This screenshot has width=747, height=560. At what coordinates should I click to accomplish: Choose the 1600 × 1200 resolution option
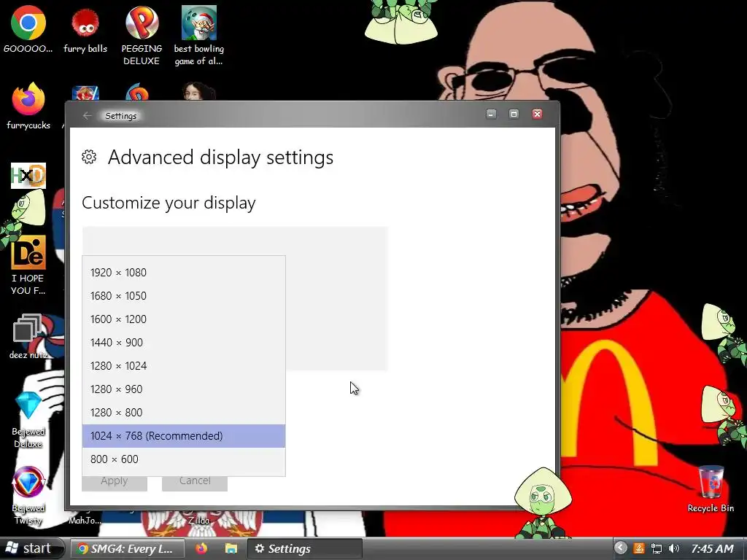pos(184,319)
